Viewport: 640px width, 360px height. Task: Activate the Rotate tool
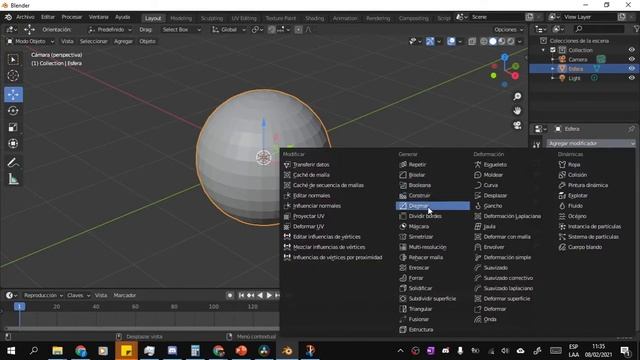coord(13,111)
